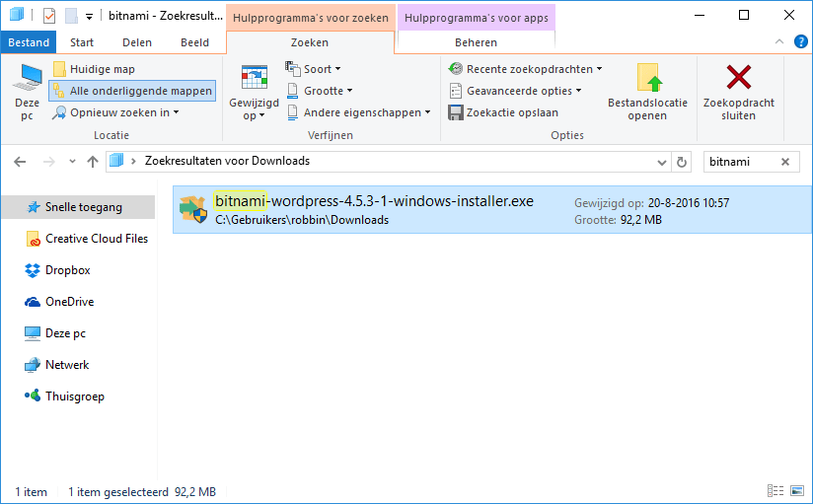813x504 pixels.
Task: Click red X Zoekopdracht sluiten
Action: point(738,77)
